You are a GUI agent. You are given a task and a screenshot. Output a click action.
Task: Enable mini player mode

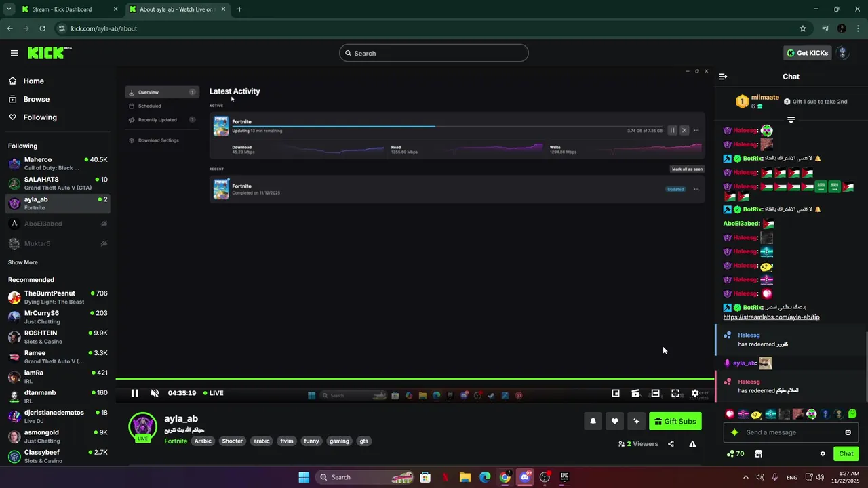coord(616,393)
